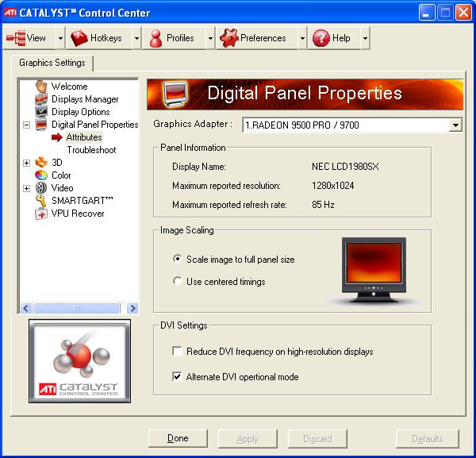Open the Graphics Adapter dropdown
The width and height of the screenshot is (476, 458).
[x=455, y=125]
